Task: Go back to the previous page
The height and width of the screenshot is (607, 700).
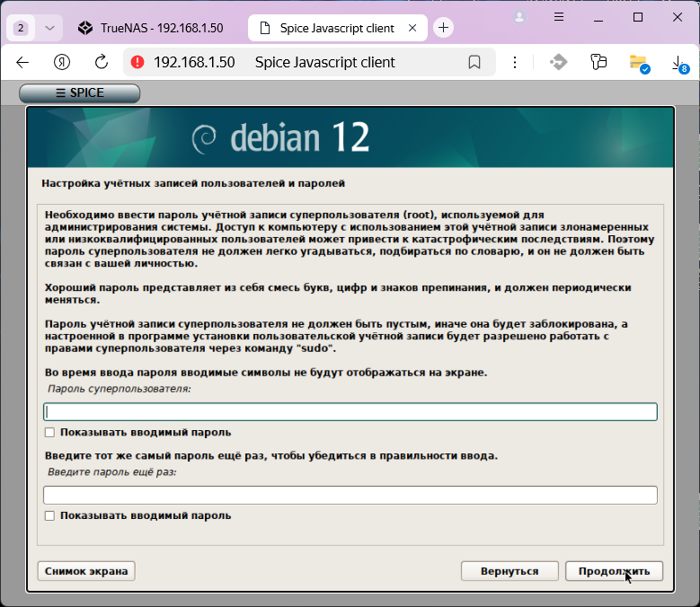Action: point(22,63)
